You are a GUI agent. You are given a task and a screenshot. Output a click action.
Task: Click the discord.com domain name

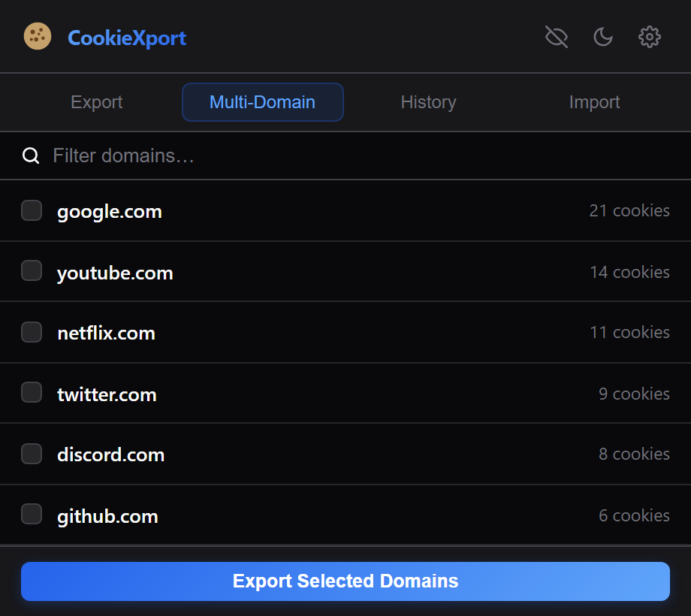[111, 454]
